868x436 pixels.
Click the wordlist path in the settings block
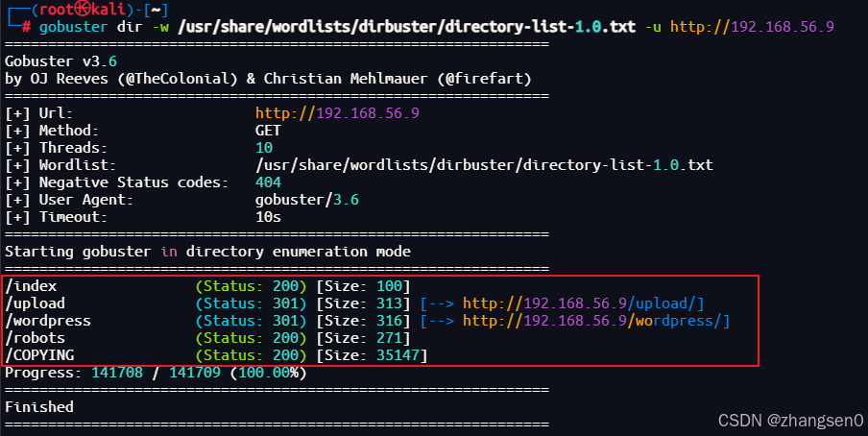tap(484, 165)
